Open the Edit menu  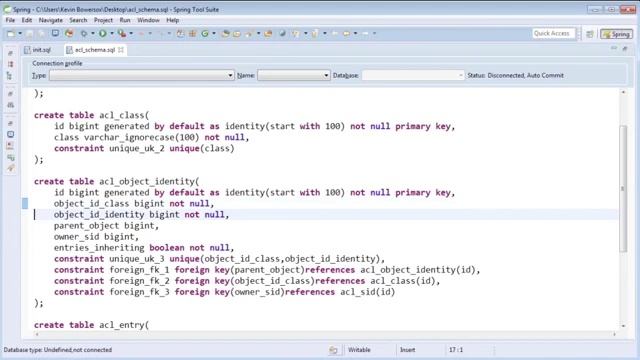(27, 20)
